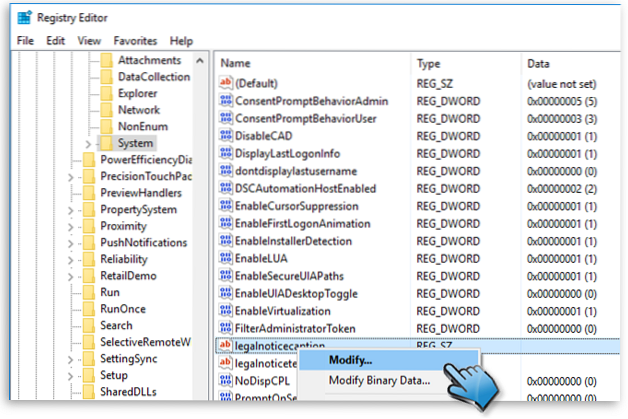Viewport: 628px width, 419px height.
Task: Click the folder icon for Explorer key
Action: pos(105,93)
